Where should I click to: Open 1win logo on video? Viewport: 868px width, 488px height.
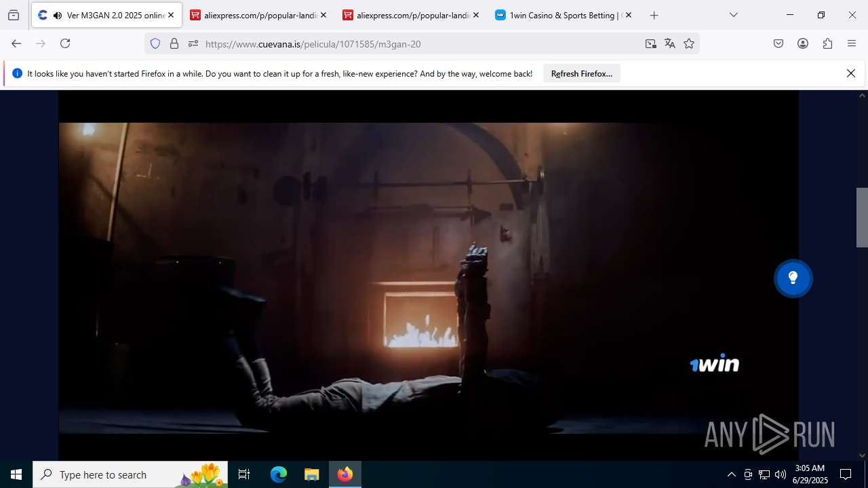coord(715,364)
